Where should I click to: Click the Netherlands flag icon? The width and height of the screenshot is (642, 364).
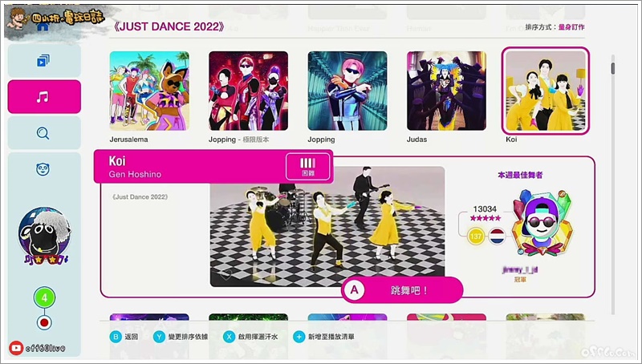497,237
